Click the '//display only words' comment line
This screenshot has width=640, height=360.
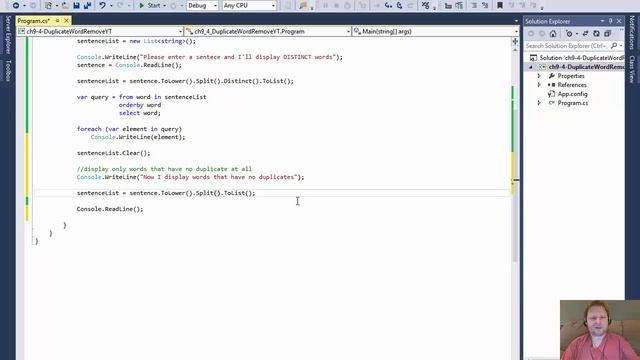164,169
